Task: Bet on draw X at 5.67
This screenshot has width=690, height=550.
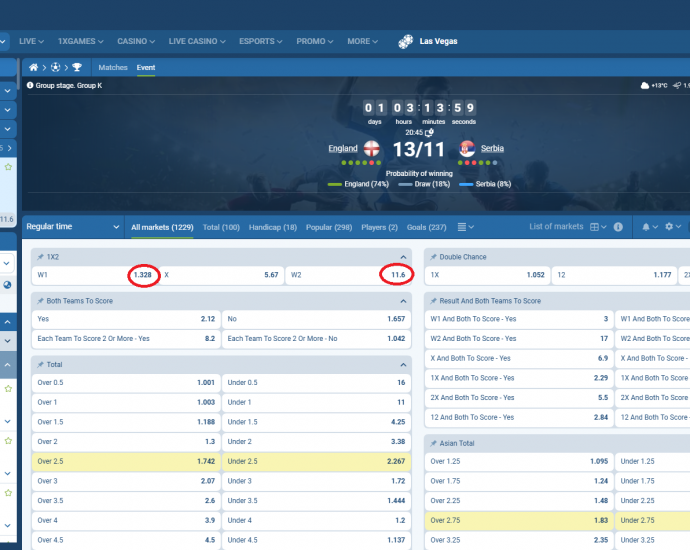Action: click(x=221, y=275)
